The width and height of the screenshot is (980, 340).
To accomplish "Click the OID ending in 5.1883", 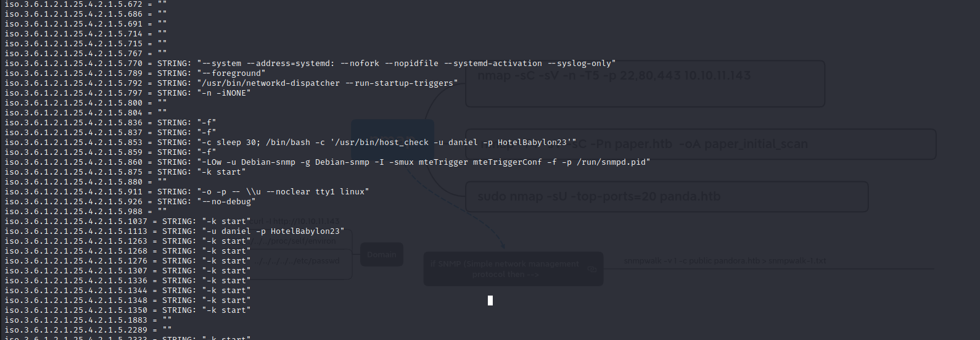I will pos(76,320).
